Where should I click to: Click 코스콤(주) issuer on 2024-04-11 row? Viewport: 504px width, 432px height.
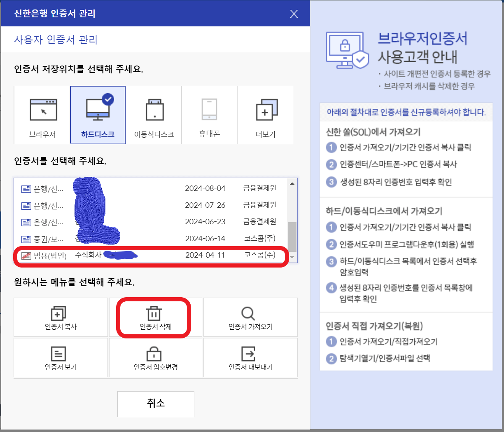[259, 255]
